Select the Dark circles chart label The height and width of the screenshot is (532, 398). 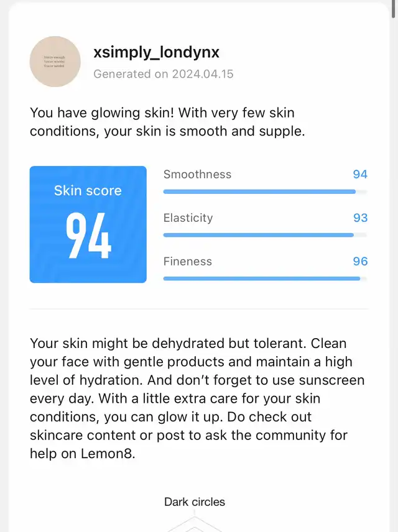195,502
